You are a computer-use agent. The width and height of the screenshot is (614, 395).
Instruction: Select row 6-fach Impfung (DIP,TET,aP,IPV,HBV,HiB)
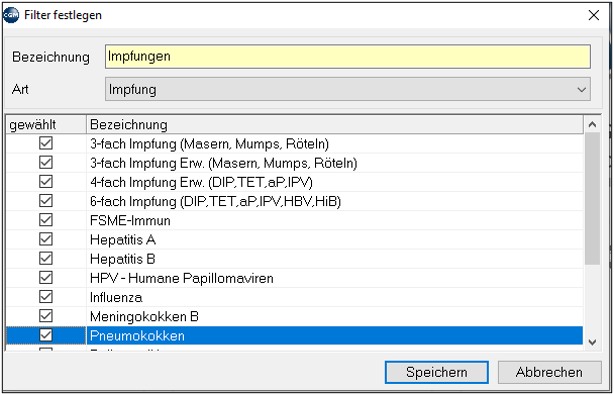[x=215, y=201]
